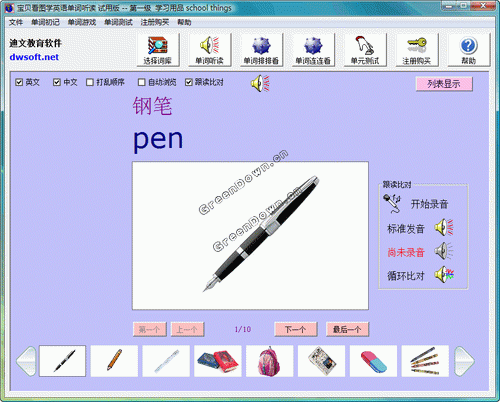Select the pink backpack thumbnail
This screenshot has height=402, width=500.
pyautogui.click(x=269, y=361)
